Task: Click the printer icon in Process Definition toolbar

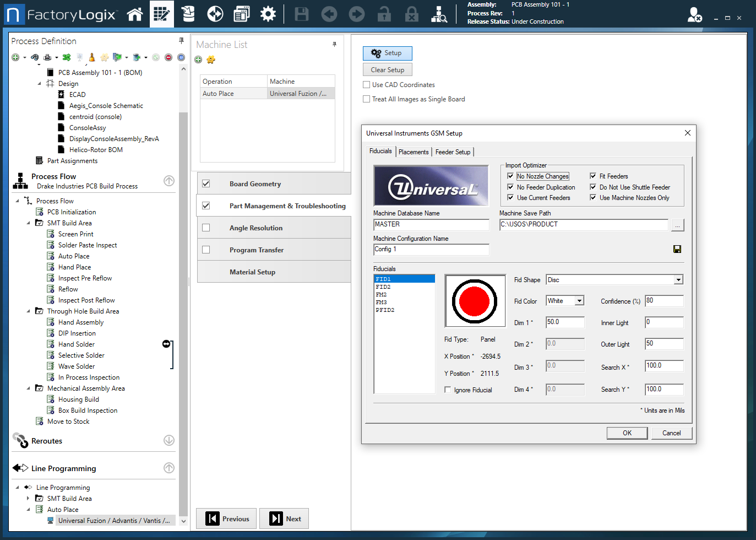Action: pos(47,57)
